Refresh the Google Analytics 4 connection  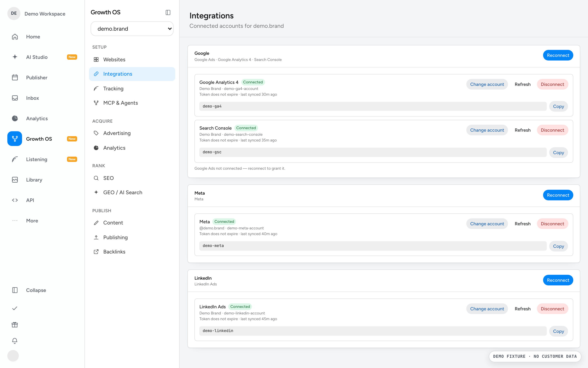coord(522,84)
